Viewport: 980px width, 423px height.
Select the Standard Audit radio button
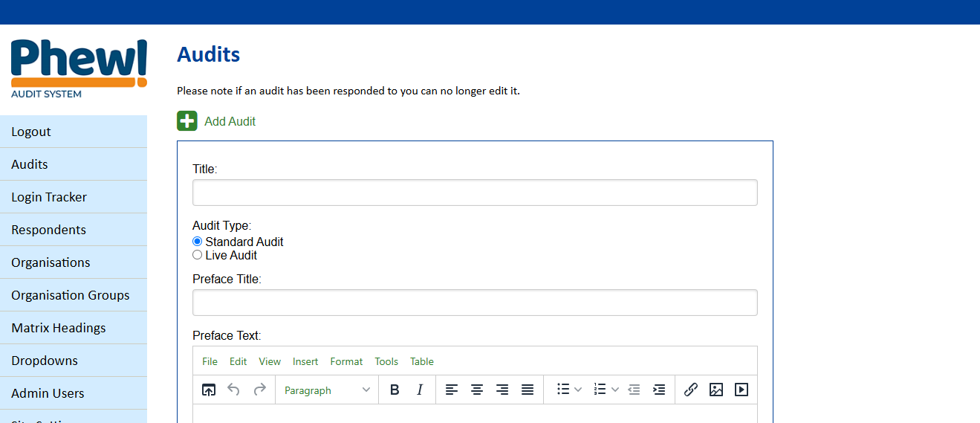tap(198, 242)
